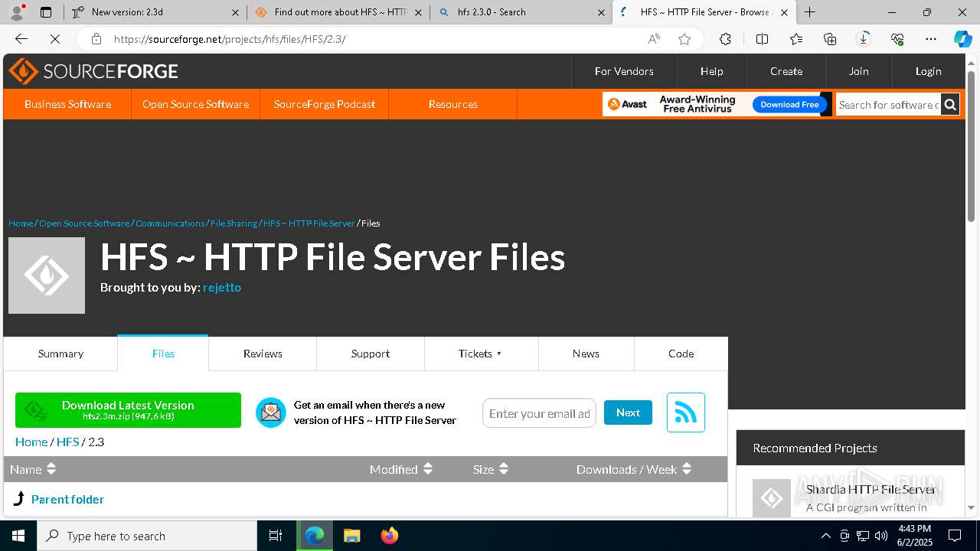Open volume control in system tray

click(880, 536)
